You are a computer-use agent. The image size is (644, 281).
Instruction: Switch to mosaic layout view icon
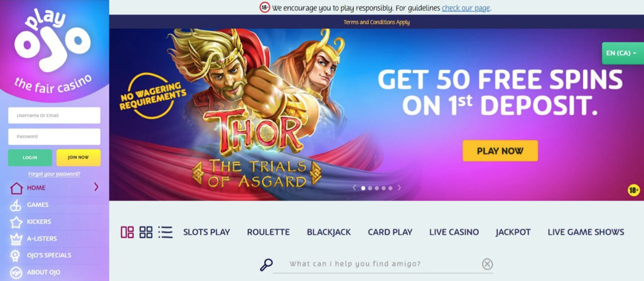127,232
